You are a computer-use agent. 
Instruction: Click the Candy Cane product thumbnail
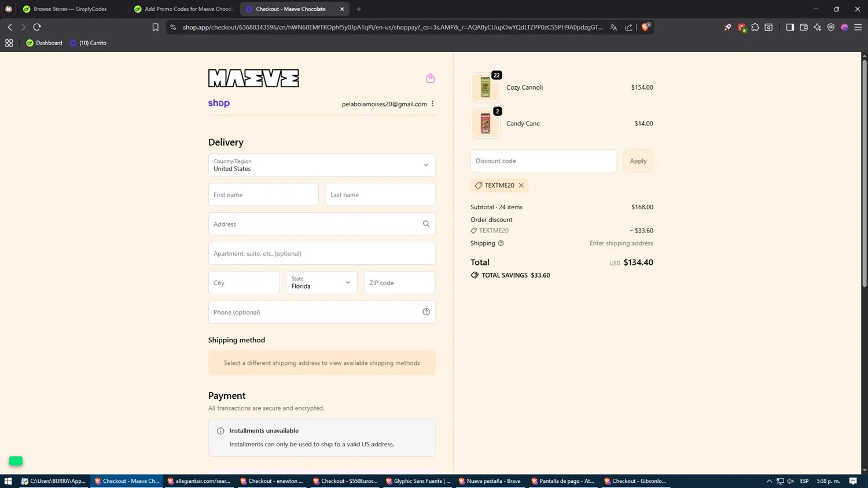(x=486, y=124)
